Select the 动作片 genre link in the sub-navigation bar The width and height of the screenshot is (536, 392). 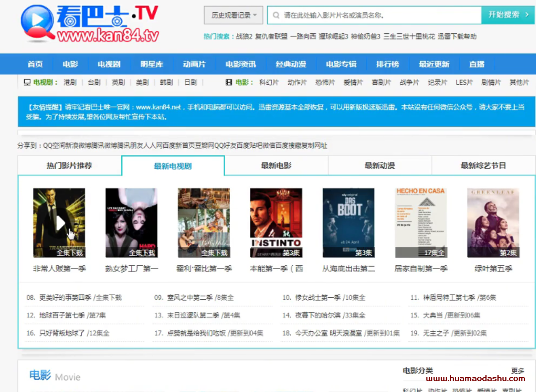tap(297, 82)
